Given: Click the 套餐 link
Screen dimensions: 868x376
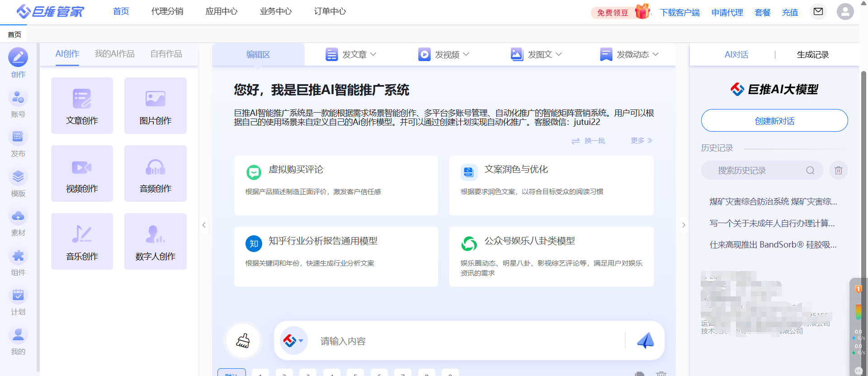Looking at the screenshot, I should point(763,13).
